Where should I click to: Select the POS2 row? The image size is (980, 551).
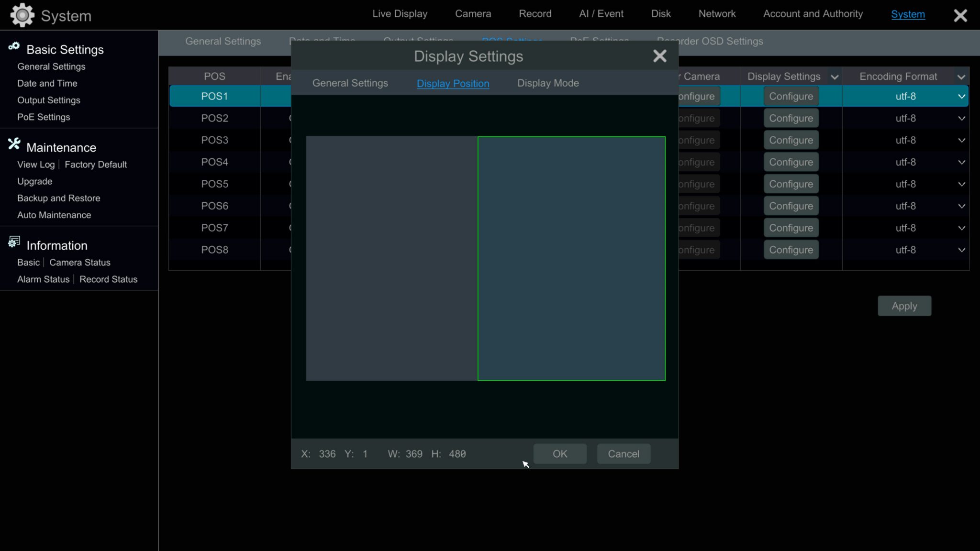tap(214, 118)
